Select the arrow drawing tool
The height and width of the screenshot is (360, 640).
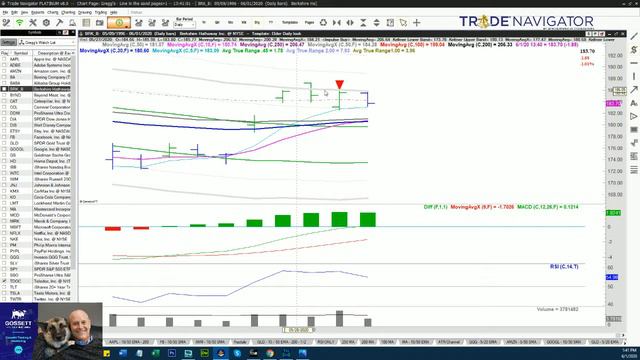click(634, 89)
